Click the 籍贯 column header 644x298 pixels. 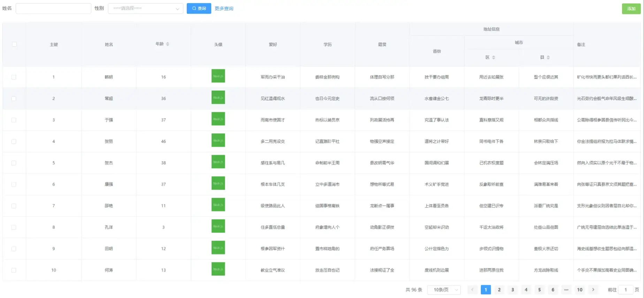point(382,45)
